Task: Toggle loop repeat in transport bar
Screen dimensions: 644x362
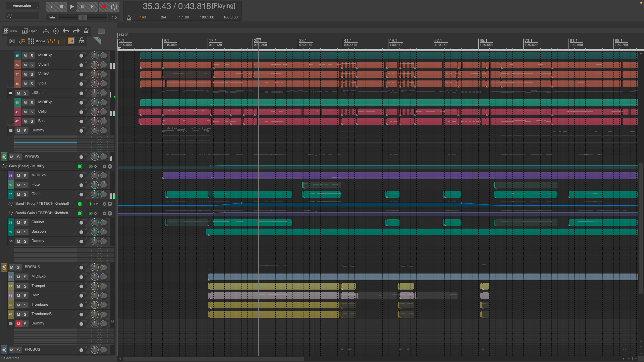Action: tap(114, 7)
